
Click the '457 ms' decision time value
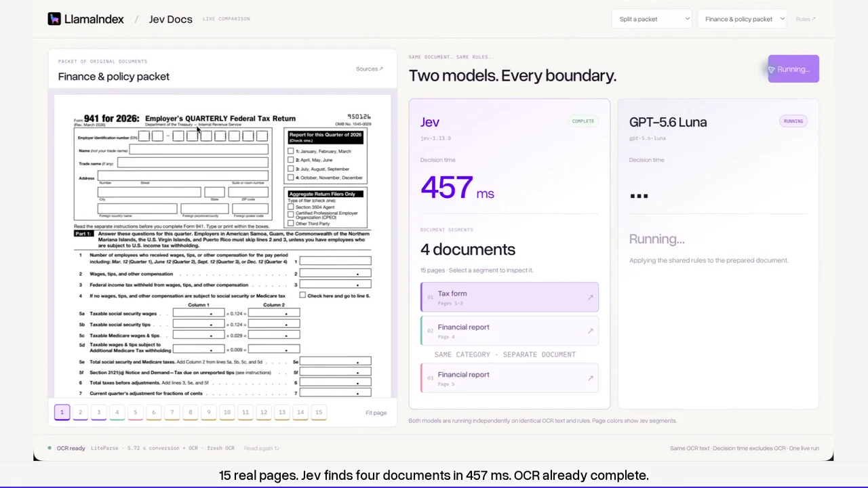coord(457,188)
